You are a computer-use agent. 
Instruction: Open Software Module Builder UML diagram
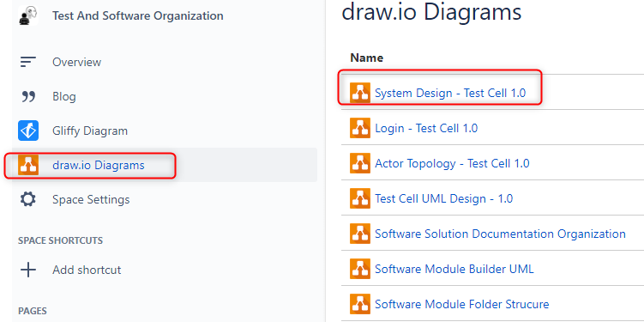tap(454, 270)
